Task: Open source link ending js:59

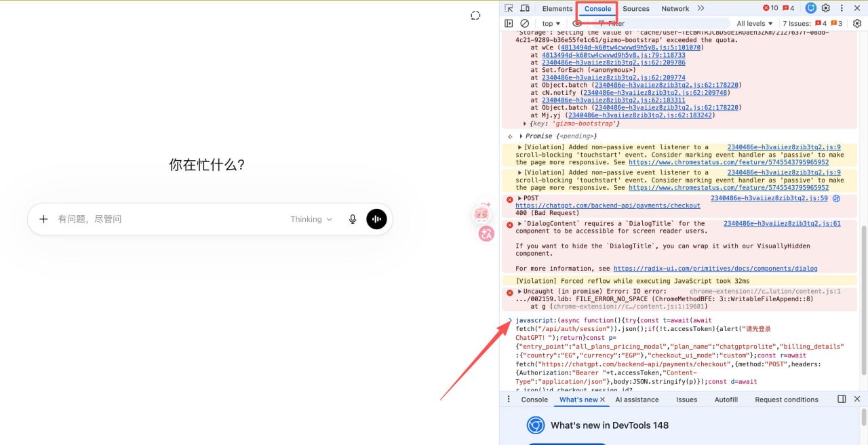Action: [x=769, y=198]
